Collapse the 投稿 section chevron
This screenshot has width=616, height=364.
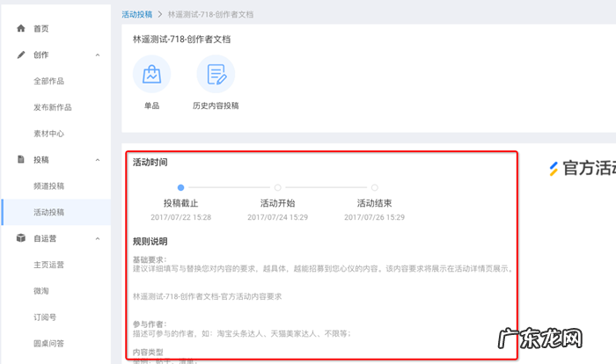[x=98, y=160]
